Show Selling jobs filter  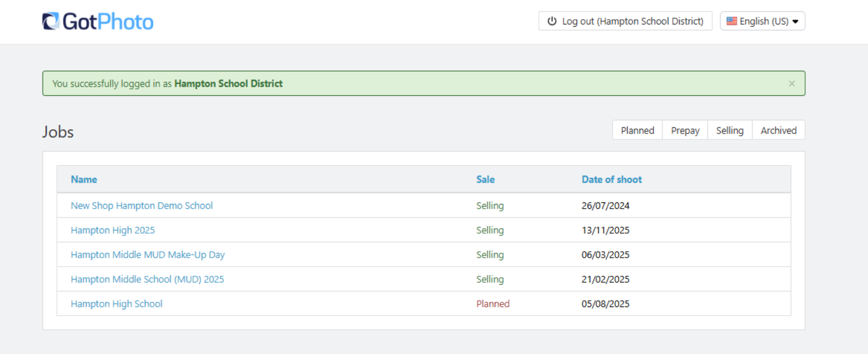click(730, 130)
